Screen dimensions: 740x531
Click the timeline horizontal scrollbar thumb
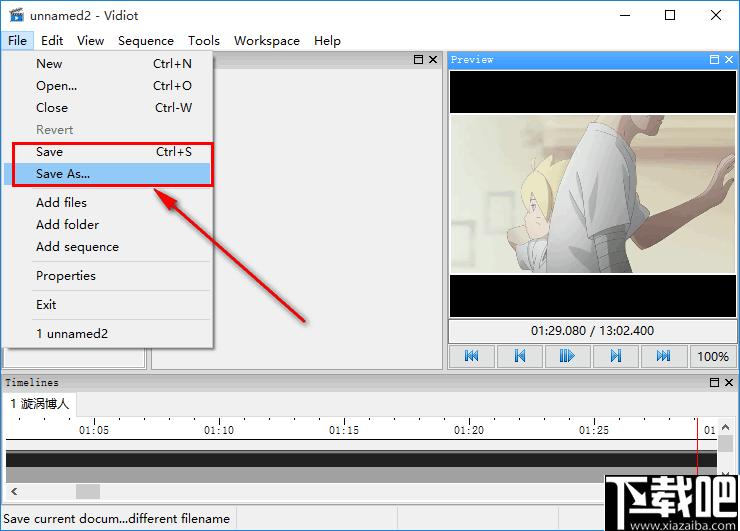tap(88, 491)
